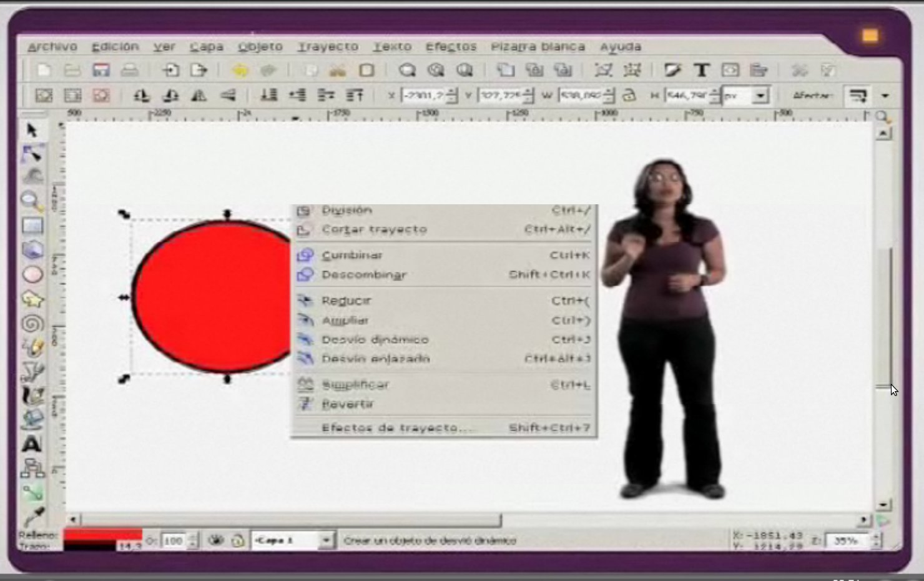
Task: Select the Node edit tool
Action: 32,154
